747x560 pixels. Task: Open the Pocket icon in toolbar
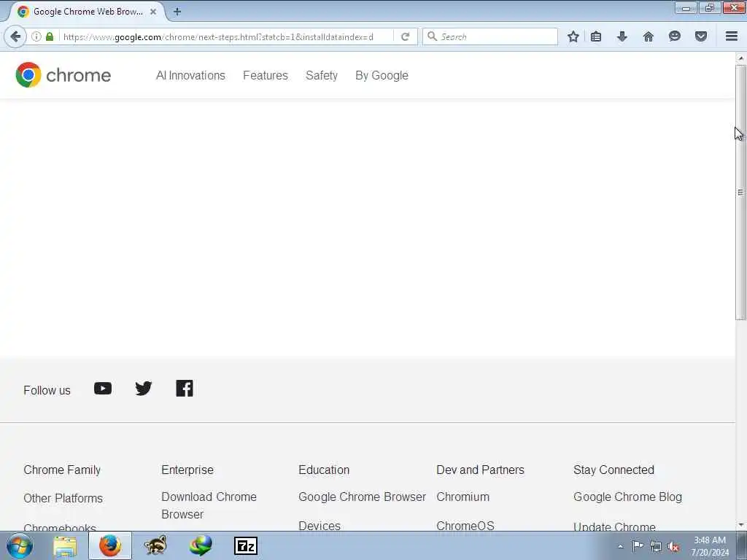click(x=701, y=36)
